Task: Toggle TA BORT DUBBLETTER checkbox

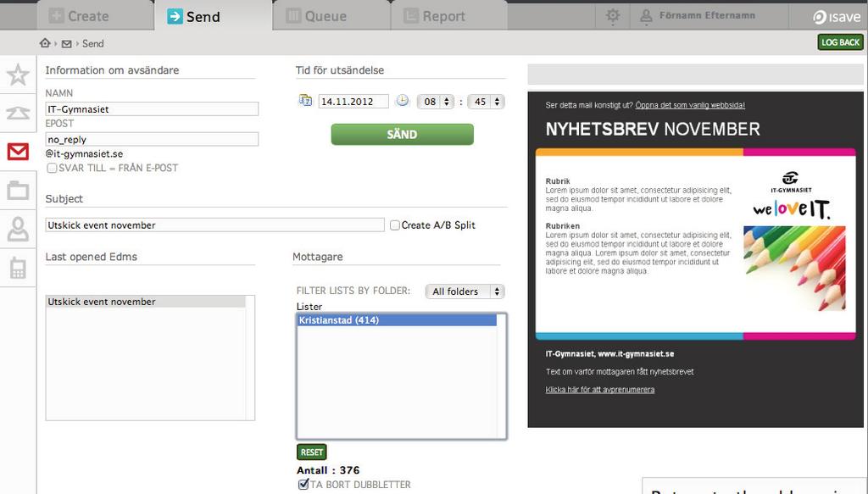Action: click(303, 485)
